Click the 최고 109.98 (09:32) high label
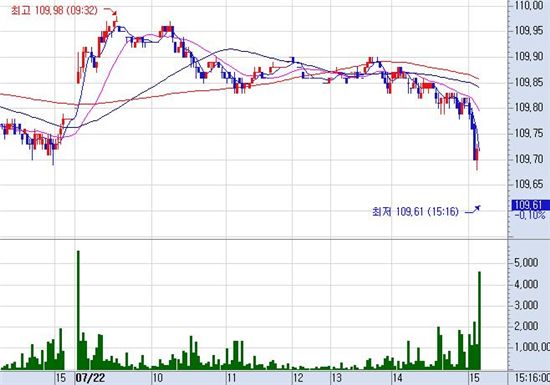This screenshot has width=550, height=385. coord(54,10)
